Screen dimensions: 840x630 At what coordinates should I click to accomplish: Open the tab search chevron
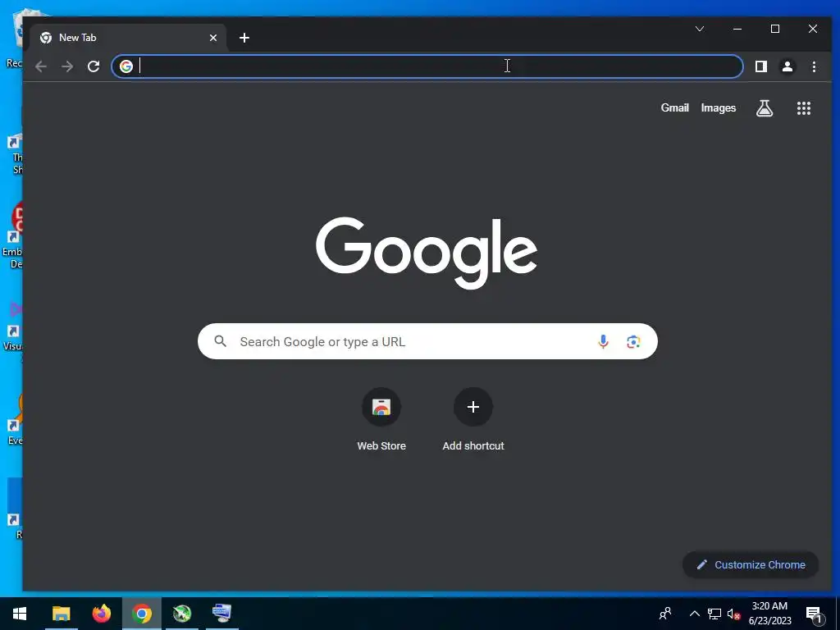coord(700,29)
